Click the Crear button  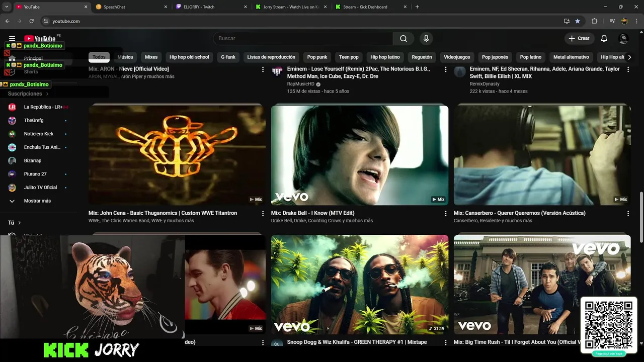(579, 39)
